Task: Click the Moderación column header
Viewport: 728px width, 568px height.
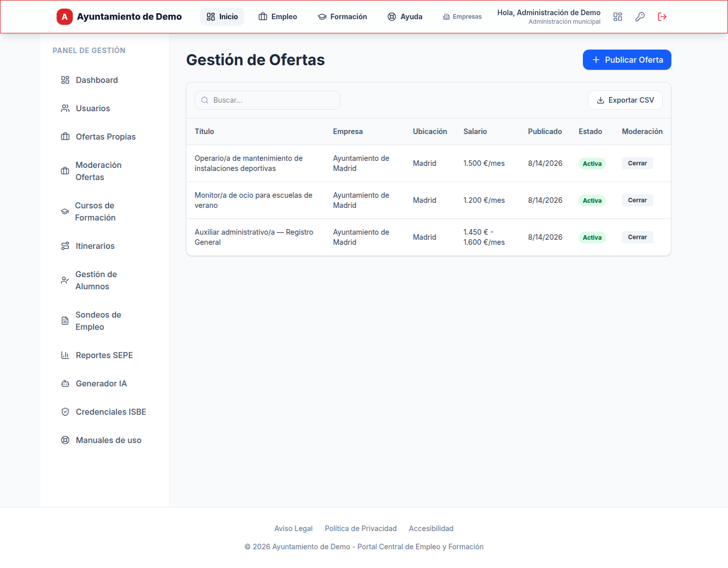Action: pyautogui.click(x=642, y=132)
